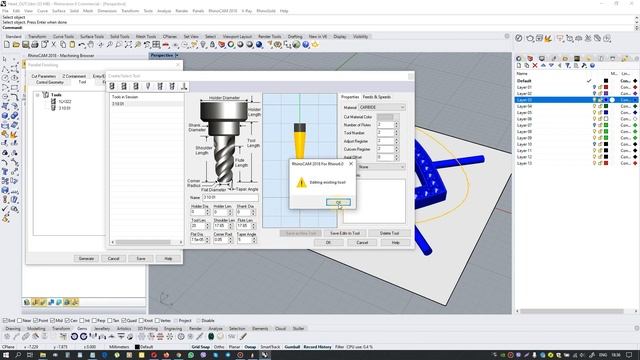Screen dimensions: 640x360
Task: Click Generate in the Parallel Finishing dialog
Action: (x=86, y=258)
